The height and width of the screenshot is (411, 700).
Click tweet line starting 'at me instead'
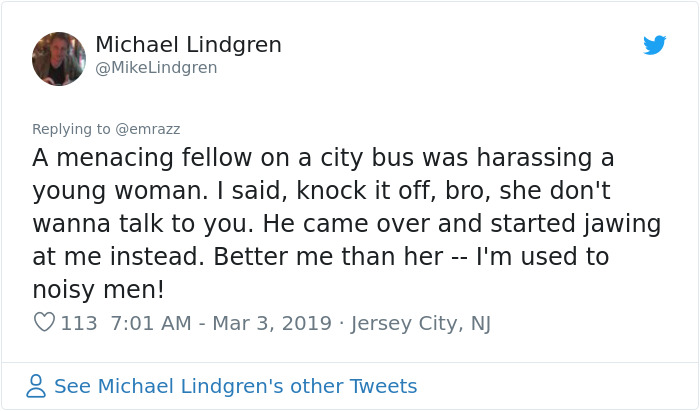point(320,257)
